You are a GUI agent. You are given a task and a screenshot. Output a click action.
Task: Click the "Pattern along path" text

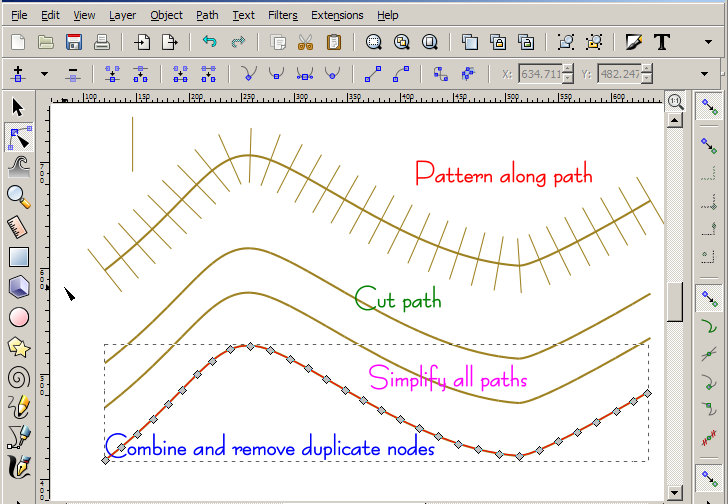click(x=504, y=174)
